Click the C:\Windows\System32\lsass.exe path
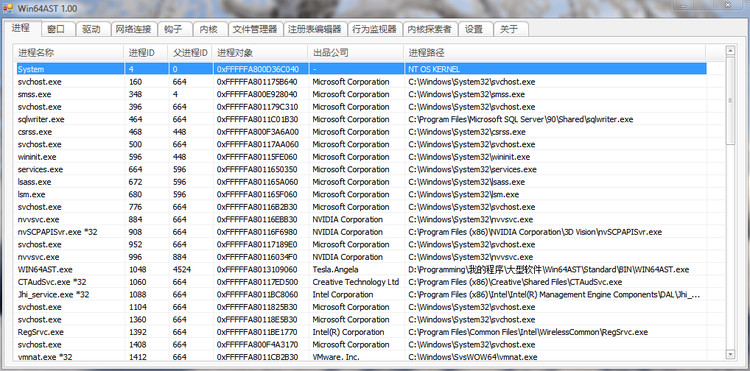750x371 pixels. coord(466,182)
